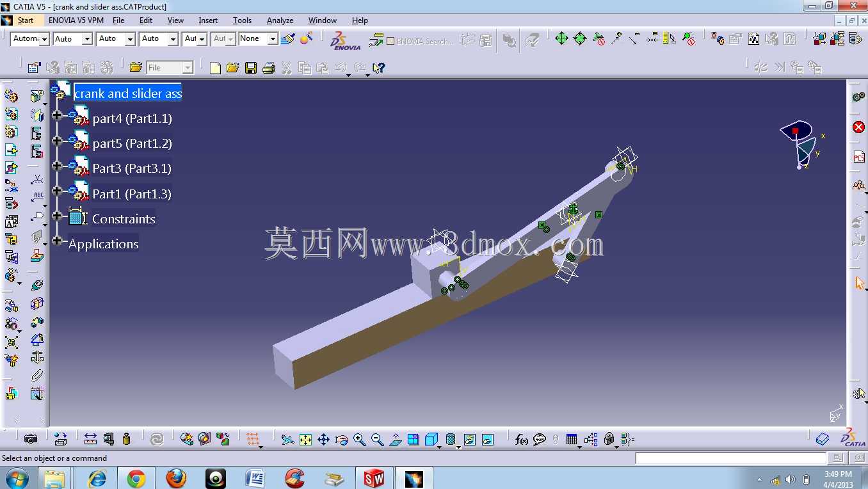Open Google Chrome from the taskbar
This screenshot has height=489, width=868.
(136, 478)
